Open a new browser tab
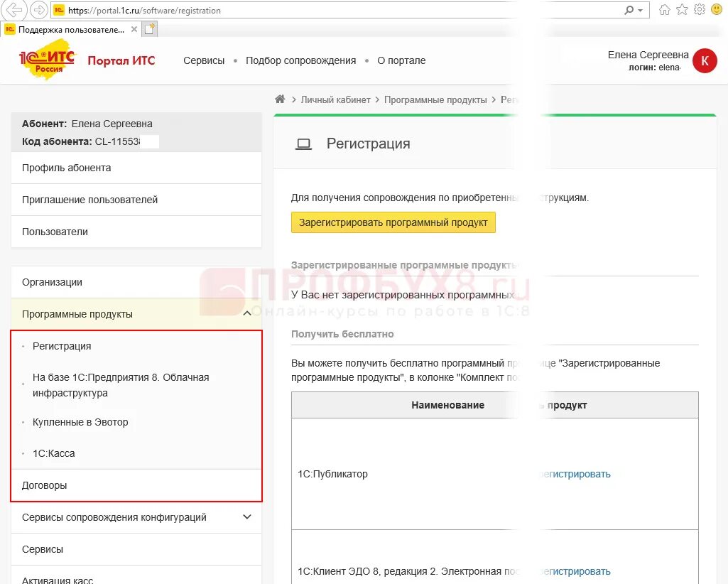This screenshot has width=728, height=584. [150, 29]
